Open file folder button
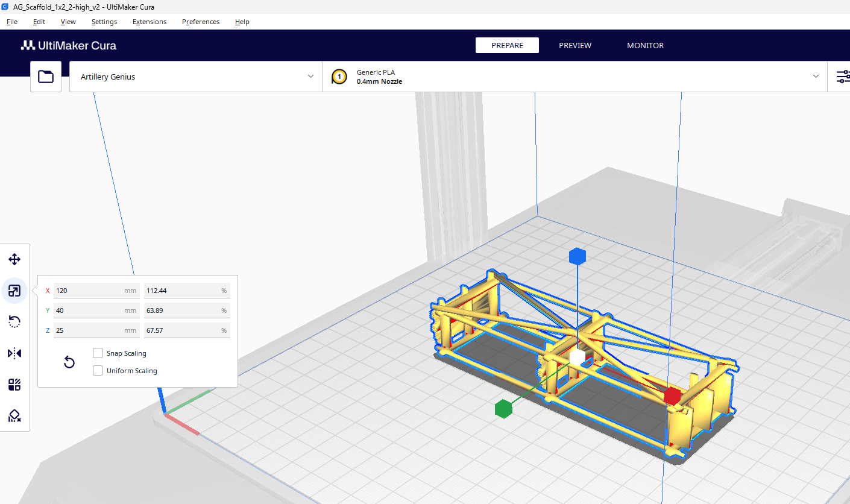 [46, 77]
